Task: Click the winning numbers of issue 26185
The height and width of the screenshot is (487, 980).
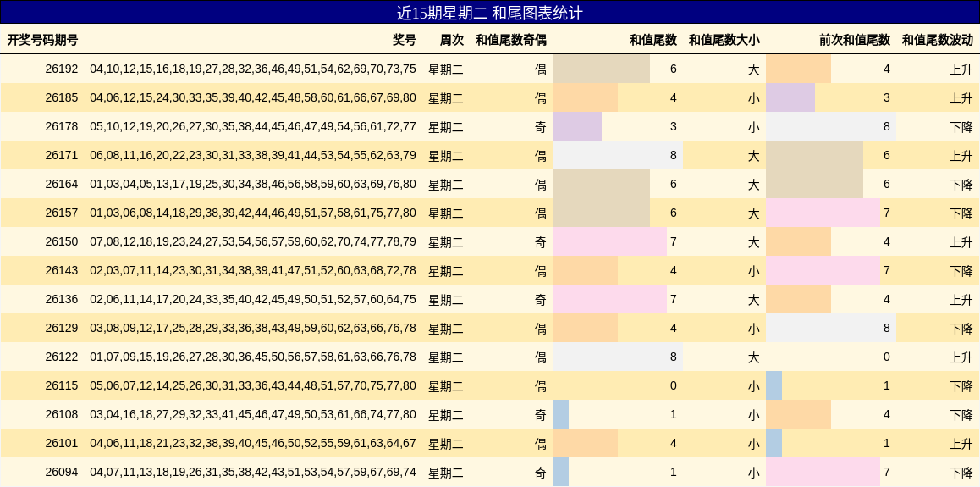Action: (x=253, y=97)
